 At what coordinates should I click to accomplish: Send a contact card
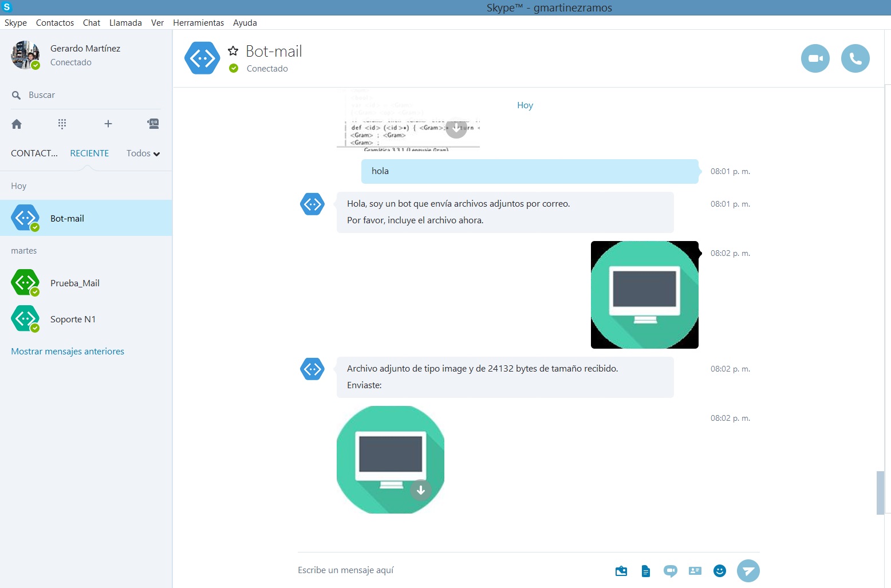coord(695,571)
